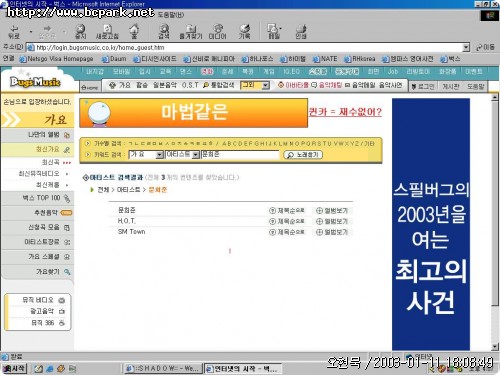500x375 pixels.
Task: Click 일본음악 in the Bugs nav bar
Action: (x=165, y=85)
